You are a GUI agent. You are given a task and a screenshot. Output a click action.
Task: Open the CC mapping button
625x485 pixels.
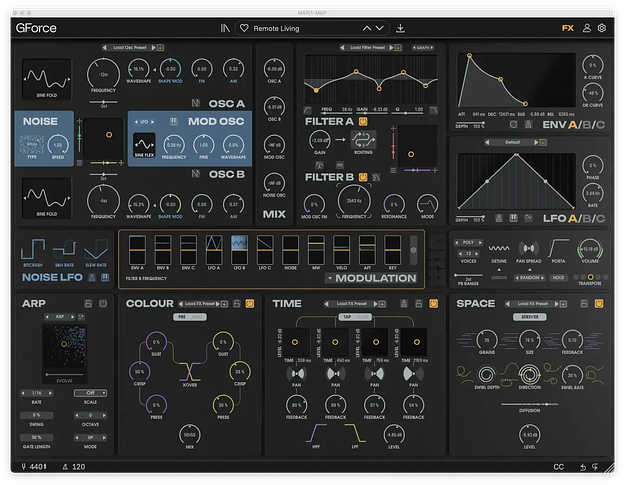point(559,467)
